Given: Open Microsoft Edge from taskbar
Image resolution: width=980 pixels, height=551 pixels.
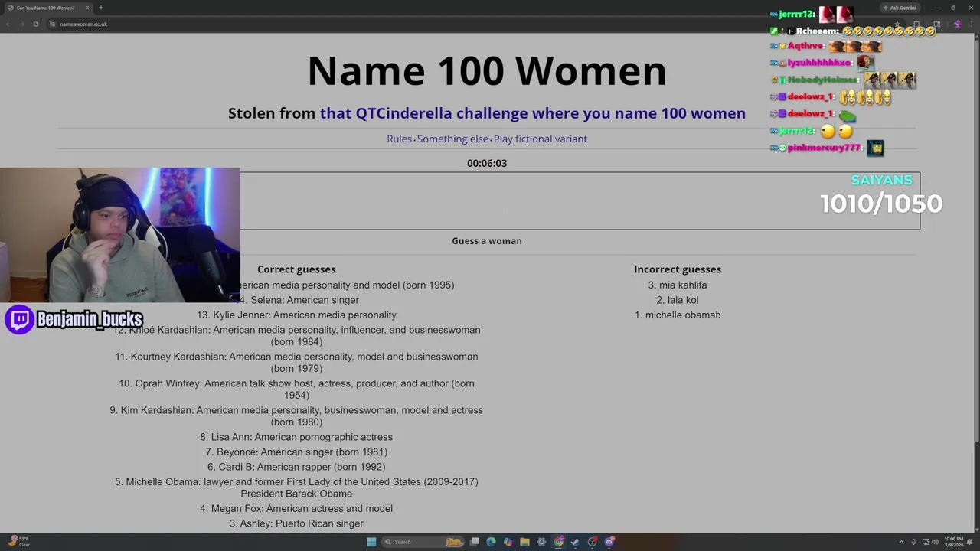Looking at the screenshot, I should click(491, 542).
